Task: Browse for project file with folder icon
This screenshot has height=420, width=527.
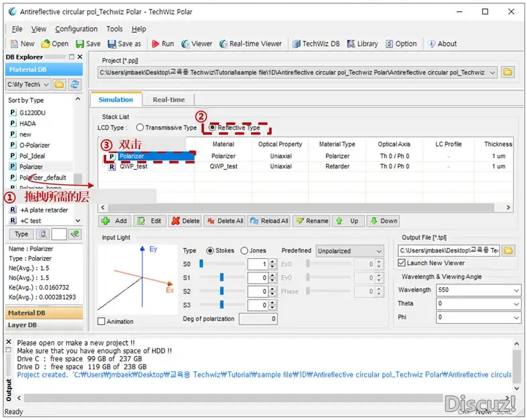Action: click(508, 72)
